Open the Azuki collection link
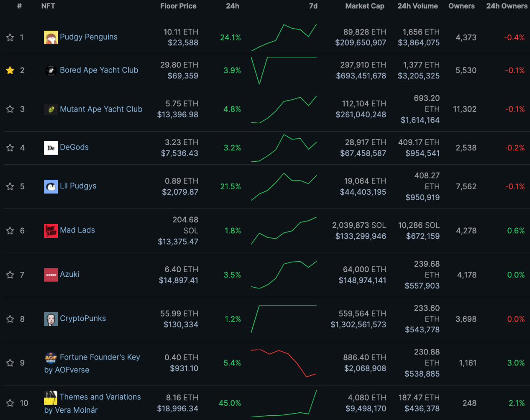Image resolution: width=530 pixels, height=420 pixels. (69, 274)
